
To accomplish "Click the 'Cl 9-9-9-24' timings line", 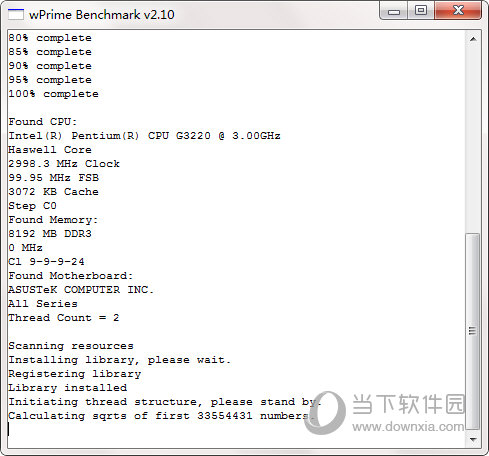I will pyautogui.click(x=46, y=262).
